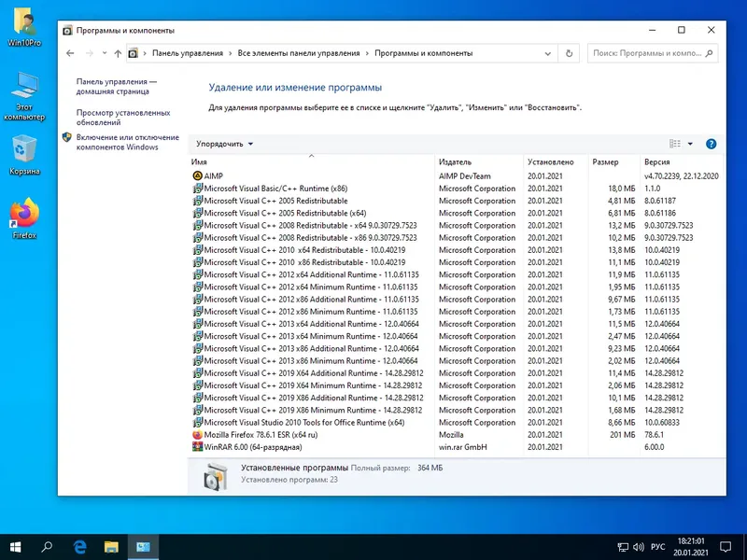Click the Mozilla publisher cell
The image size is (747, 560).
[451, 435]
